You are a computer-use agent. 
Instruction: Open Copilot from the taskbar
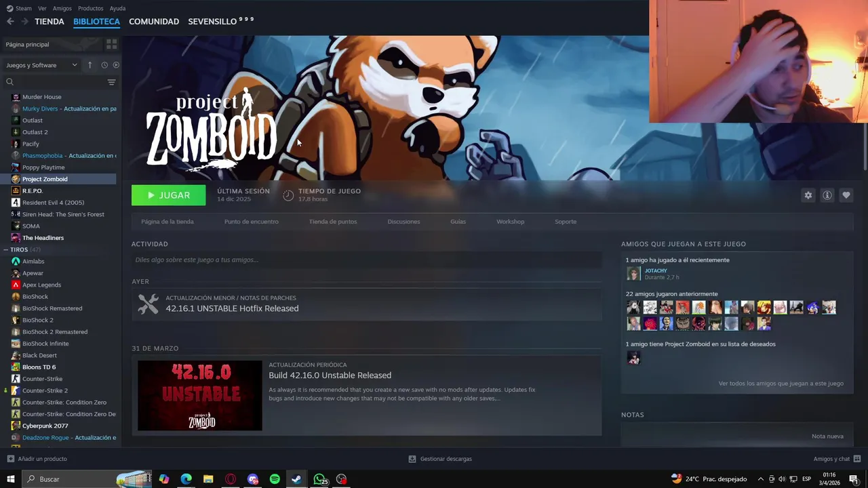[x=164, y=479]
